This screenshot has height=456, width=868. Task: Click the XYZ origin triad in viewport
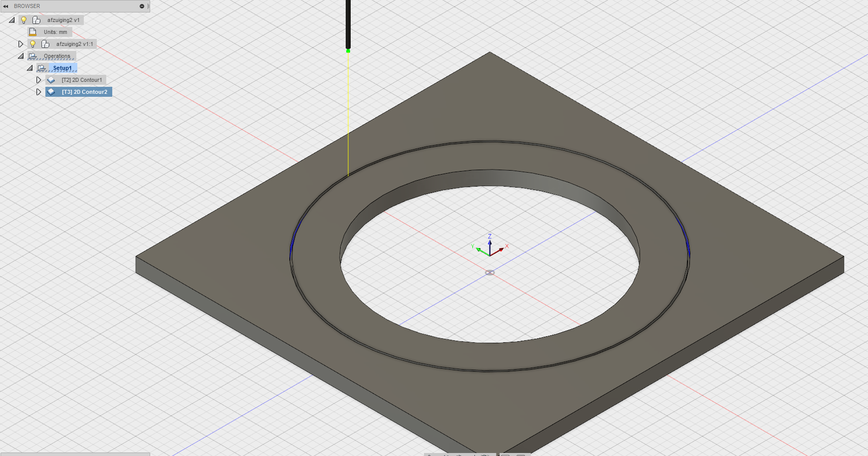[489, 245]
